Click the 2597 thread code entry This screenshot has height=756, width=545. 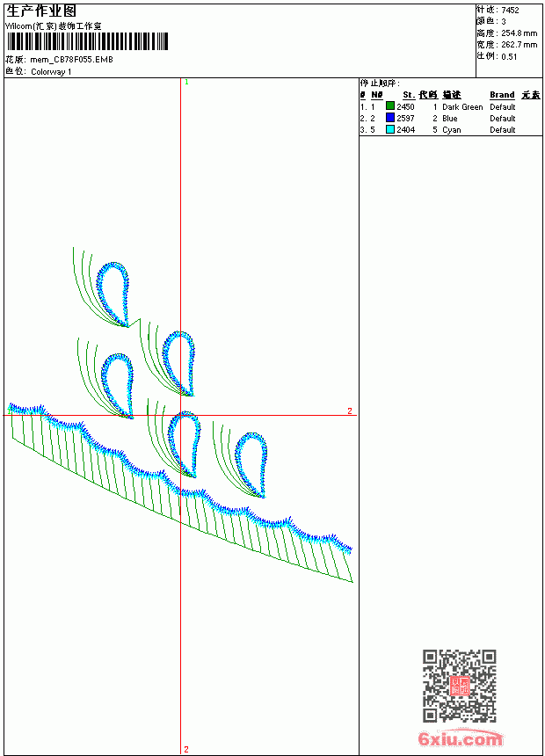click(405, 118)
